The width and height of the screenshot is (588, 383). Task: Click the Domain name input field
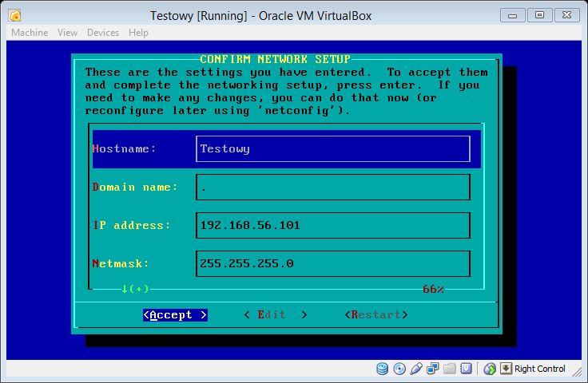click(x=333, y=188)
